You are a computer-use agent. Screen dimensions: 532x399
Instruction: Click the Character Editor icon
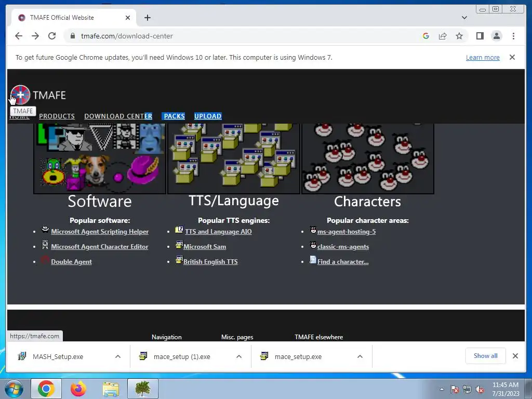45,245
